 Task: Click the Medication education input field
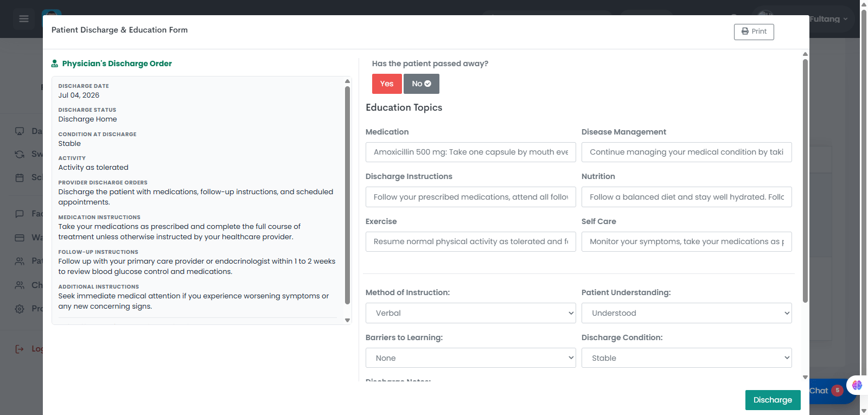point(470,152)
